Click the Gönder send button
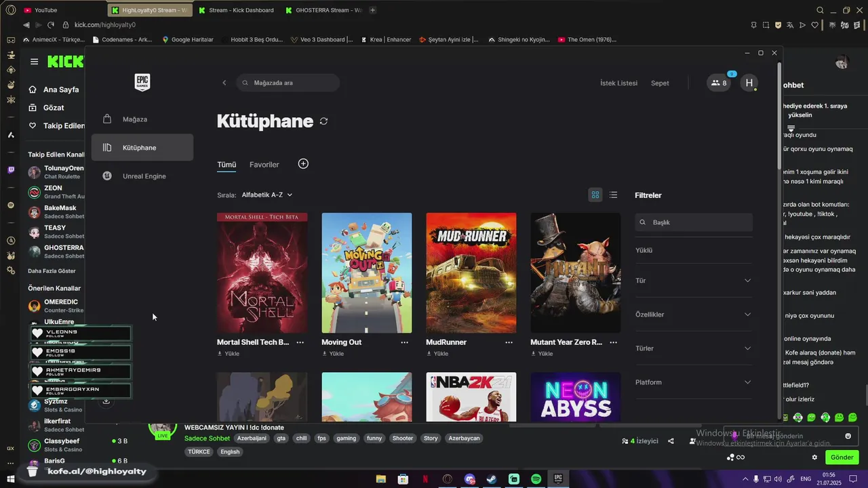Viewport: 868px width, 488px height. tap(842, 457)
